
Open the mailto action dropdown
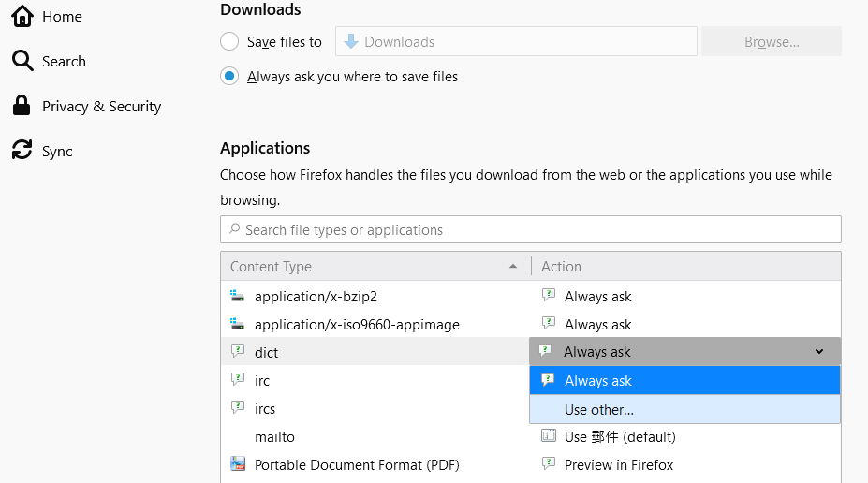click(x=685, y=436)
